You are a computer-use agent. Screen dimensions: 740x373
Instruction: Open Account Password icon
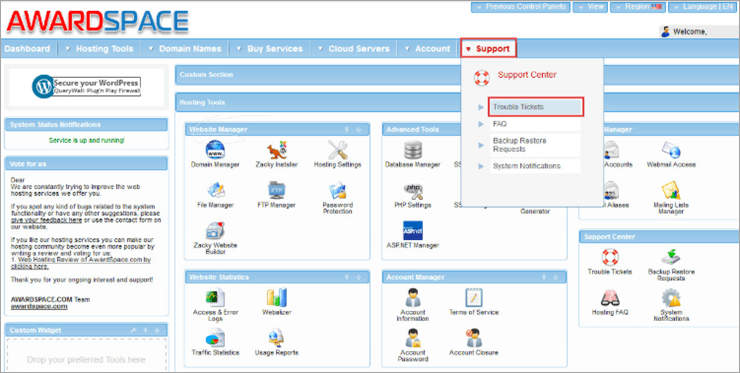point(412,338)
